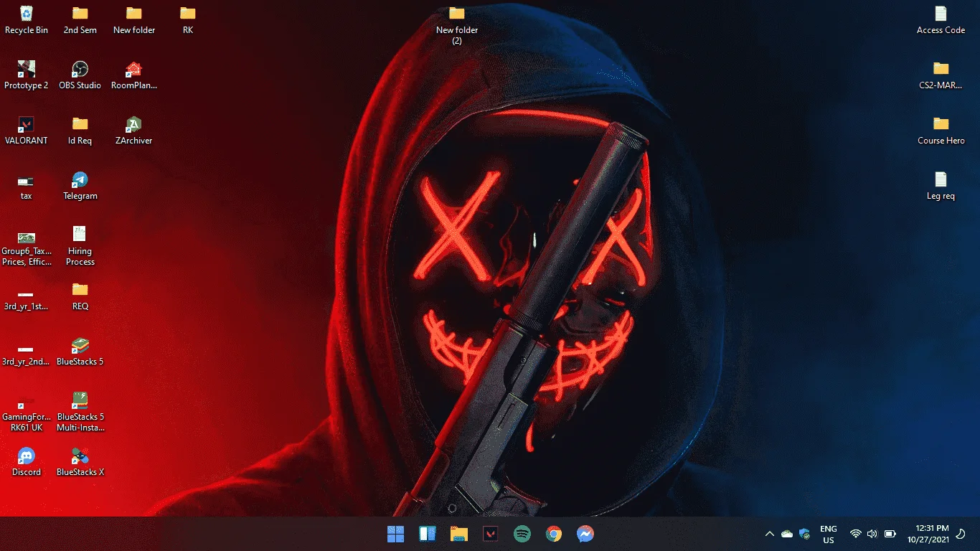
Task: Select the Discord desktop shortcut
Action: pos(27,462)
